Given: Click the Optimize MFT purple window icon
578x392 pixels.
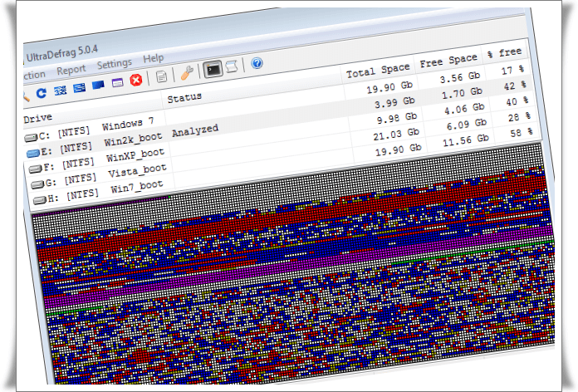Looking at the screenshot, I should (x=118, y=82).
